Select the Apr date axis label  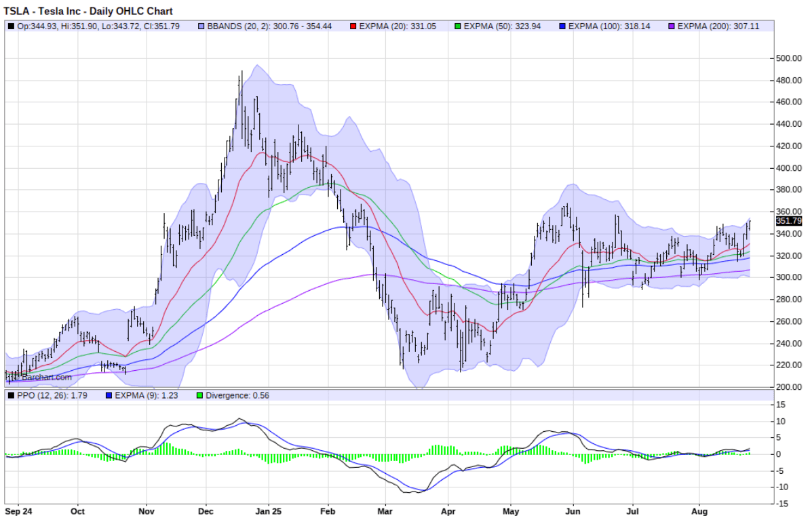[x=448, y=512]
